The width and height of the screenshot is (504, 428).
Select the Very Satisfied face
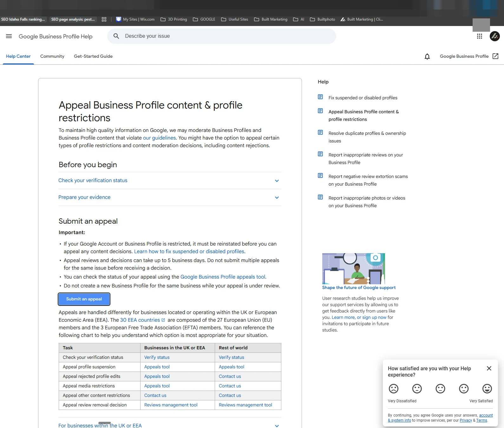487,389
